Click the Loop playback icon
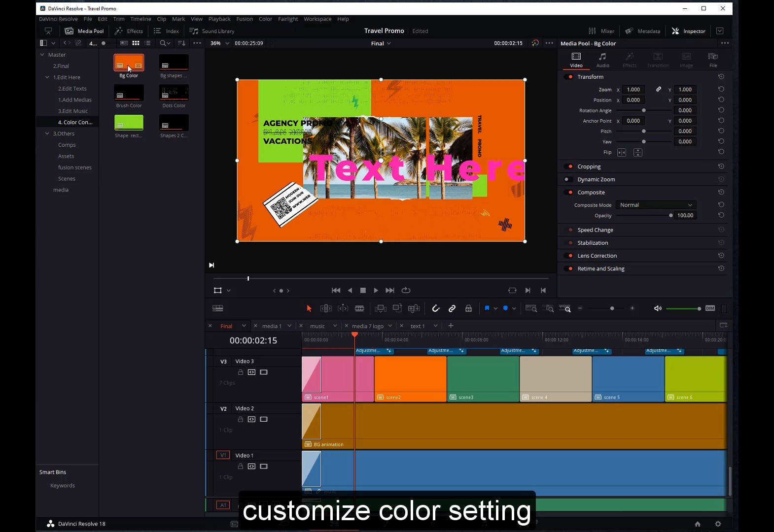Image resolution: width=774 pixels, height=532 pixels. click(x=406, y=291)
